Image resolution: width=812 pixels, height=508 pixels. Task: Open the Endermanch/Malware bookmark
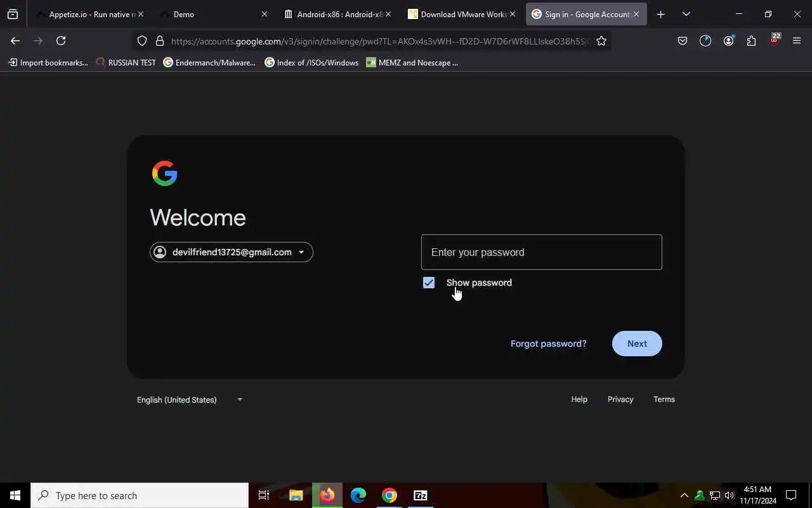click(x=209, y=62)
